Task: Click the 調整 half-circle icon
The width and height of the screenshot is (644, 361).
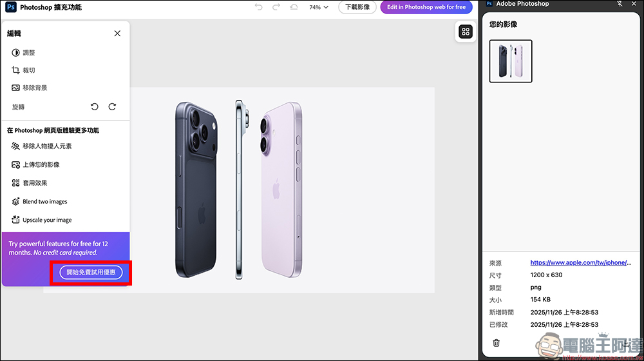Action: tap(15, 53)
